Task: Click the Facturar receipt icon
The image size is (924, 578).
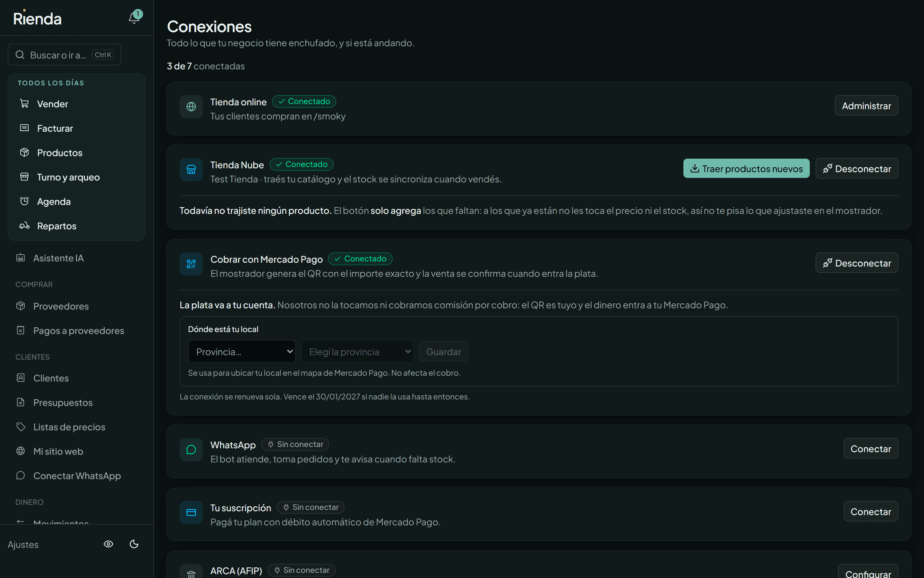Action: (24, 128)
